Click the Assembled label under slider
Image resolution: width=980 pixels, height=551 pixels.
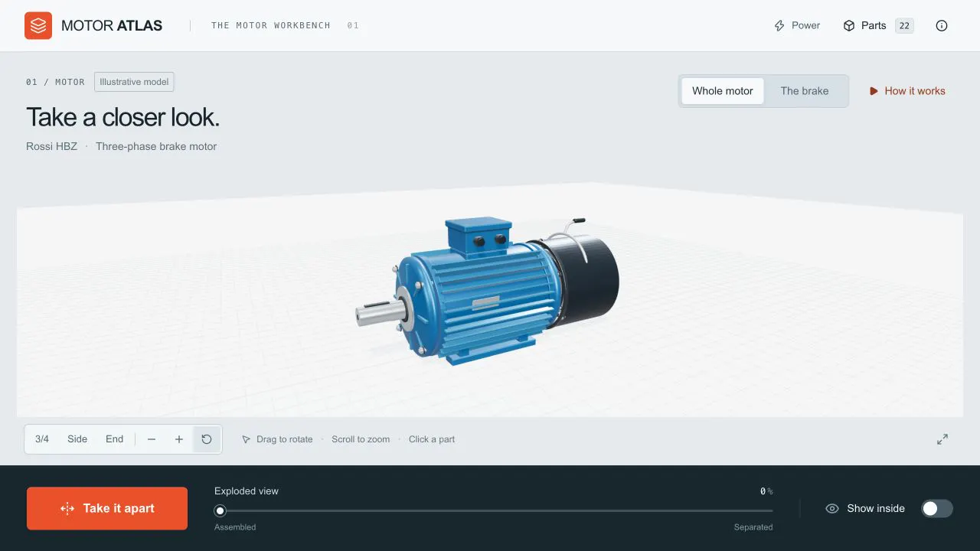point(235,527)
